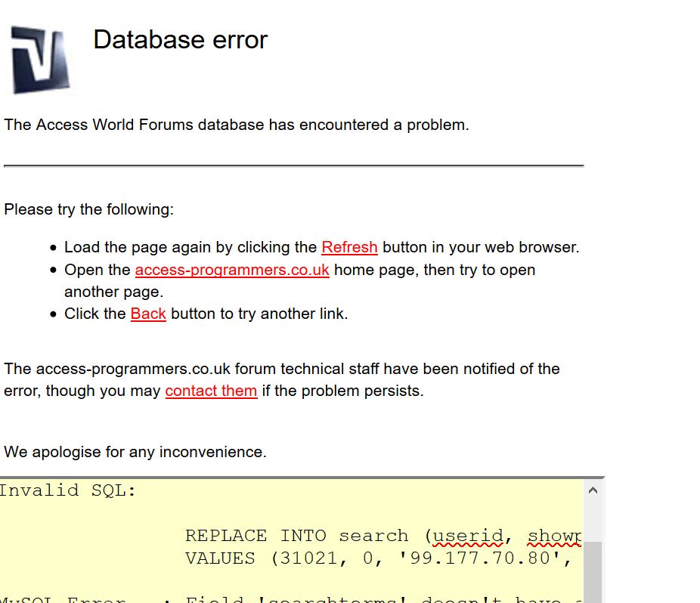The height and width of the screenshot is (603, 700).
Task: Click the vBulletin logo image
Action: [40, 60]
